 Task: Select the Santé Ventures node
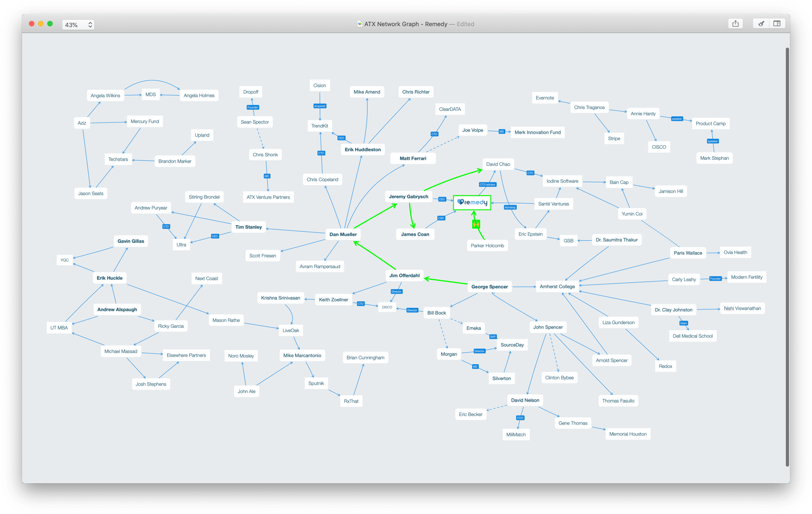[553, 204]
